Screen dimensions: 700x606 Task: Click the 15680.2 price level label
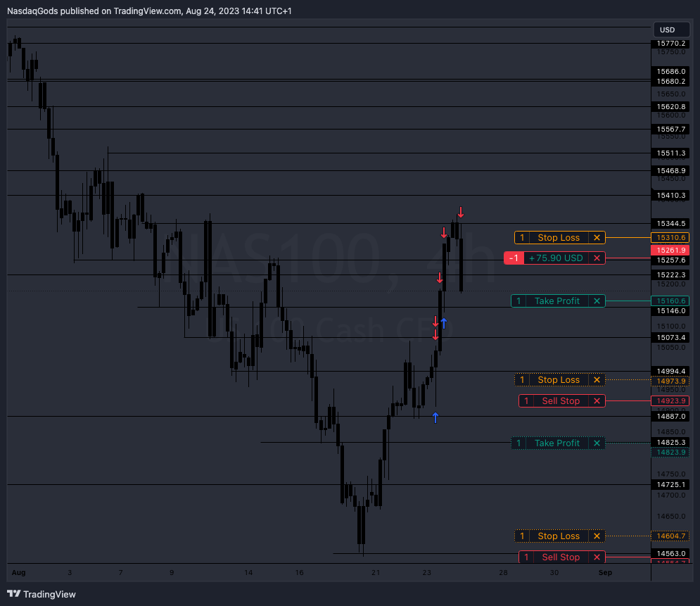670,81
